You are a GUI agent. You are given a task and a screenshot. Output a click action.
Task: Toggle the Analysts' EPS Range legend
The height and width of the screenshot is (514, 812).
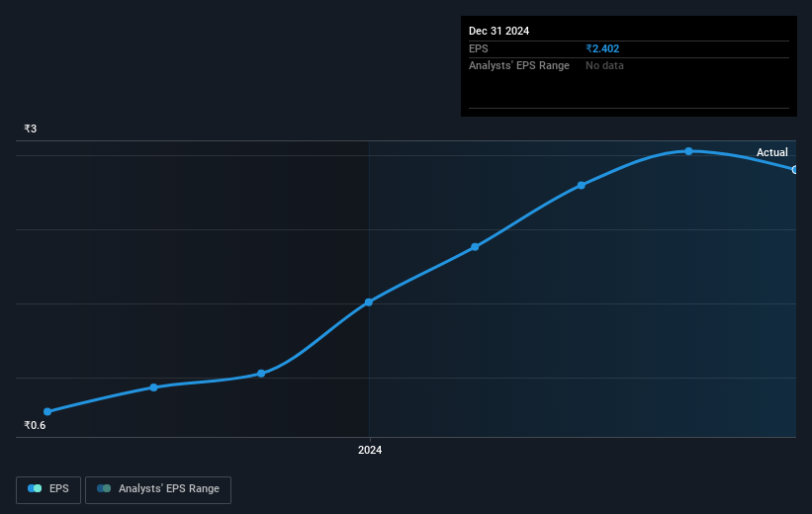[x=158, y=489]
